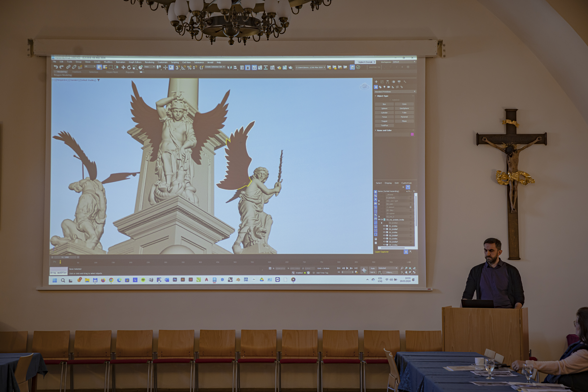
Task: Toggle the eye icon in the first row under 03_kridla2
Action: pyautogui.click(x=384, y=226)
